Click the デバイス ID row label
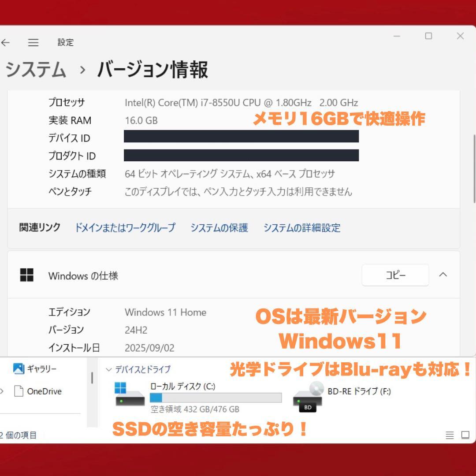 [x=69, y=138]
